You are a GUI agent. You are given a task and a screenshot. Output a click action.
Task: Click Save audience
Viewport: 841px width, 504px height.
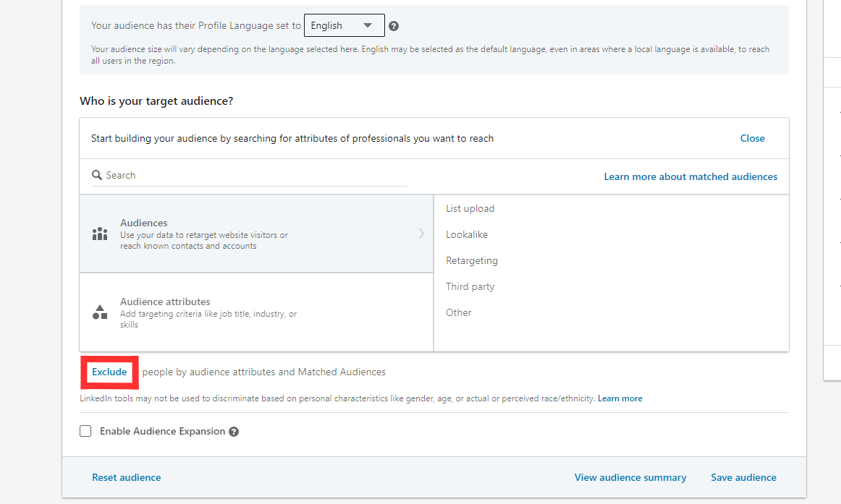743,477
